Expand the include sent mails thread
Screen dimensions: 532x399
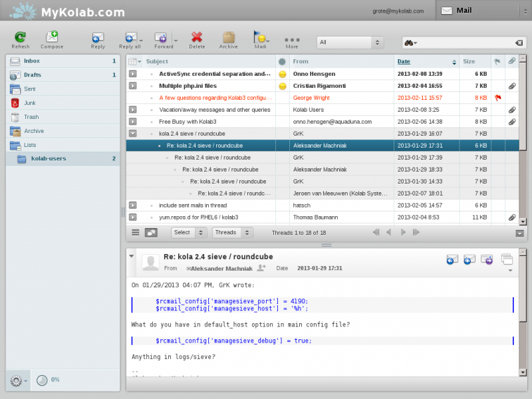(x=132, y=205)
